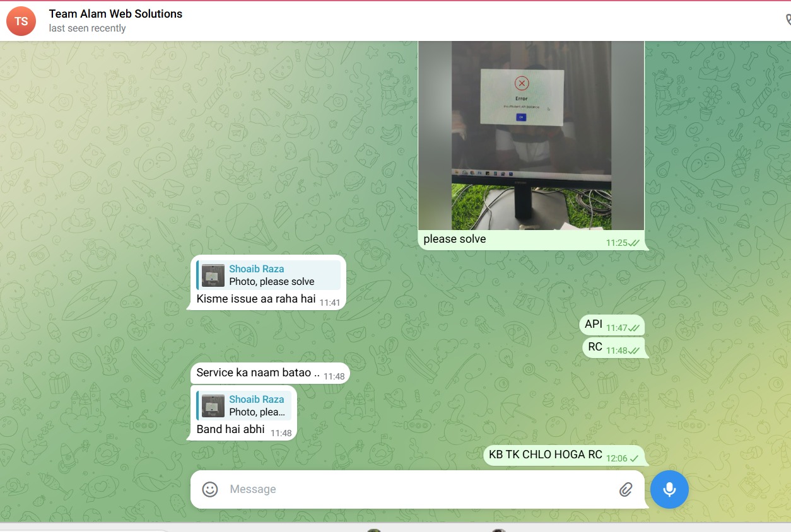791x532 pixels.
Task: Click the "last seen recently" status text
Action: coord(87,28)
